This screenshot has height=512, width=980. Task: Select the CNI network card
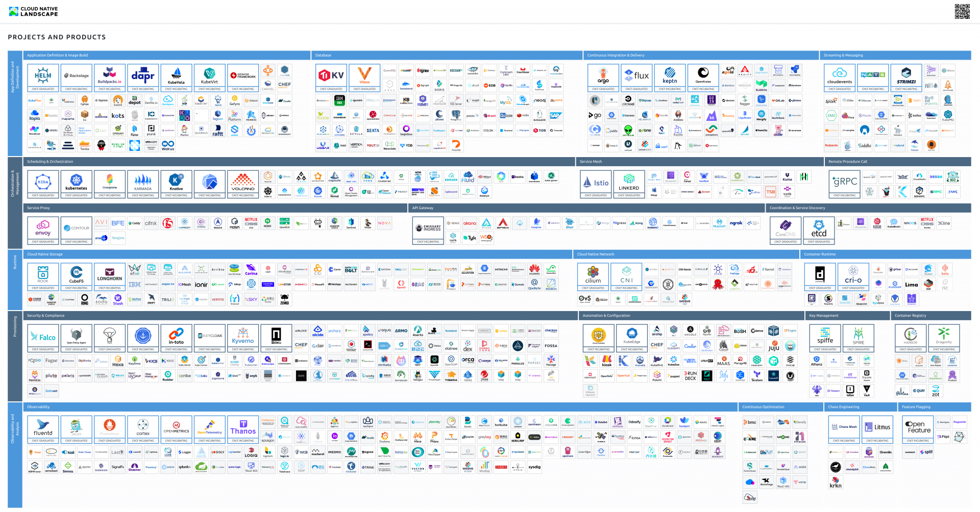point(626,277)
